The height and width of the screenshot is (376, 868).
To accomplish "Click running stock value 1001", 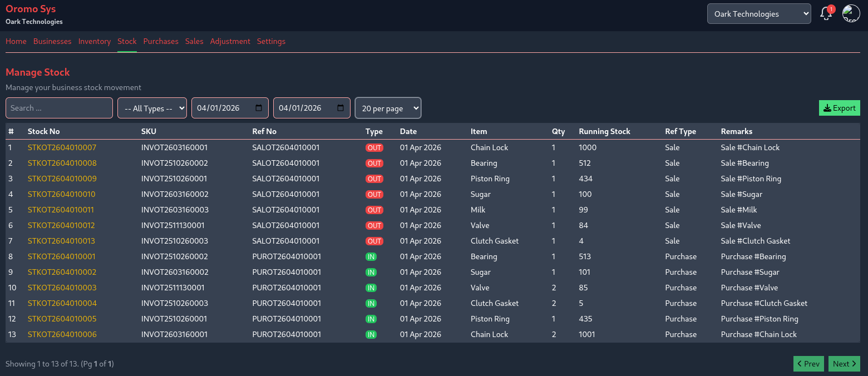I will coord(587,334).
